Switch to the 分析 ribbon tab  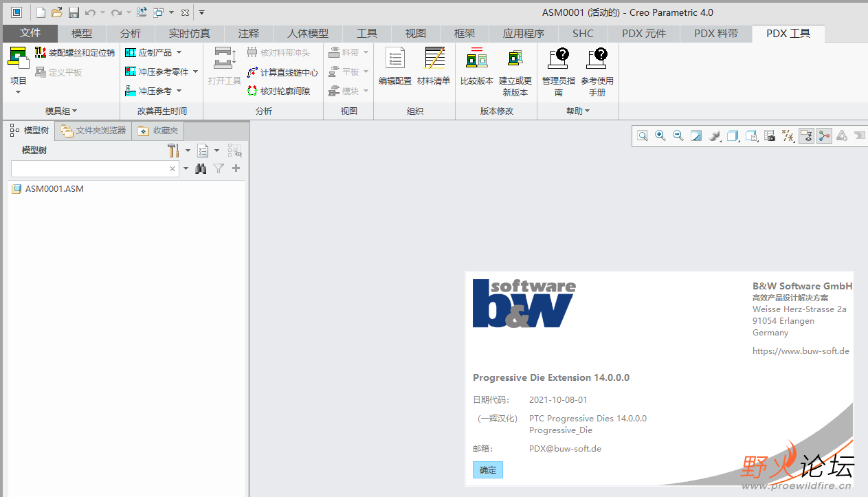coord(131,33)
